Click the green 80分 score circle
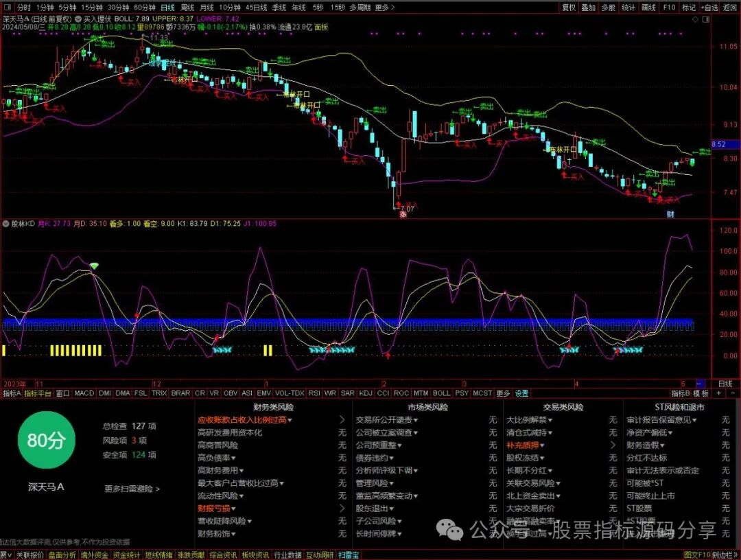This screenshot has height=560, width=741. (x=46, y=440)
